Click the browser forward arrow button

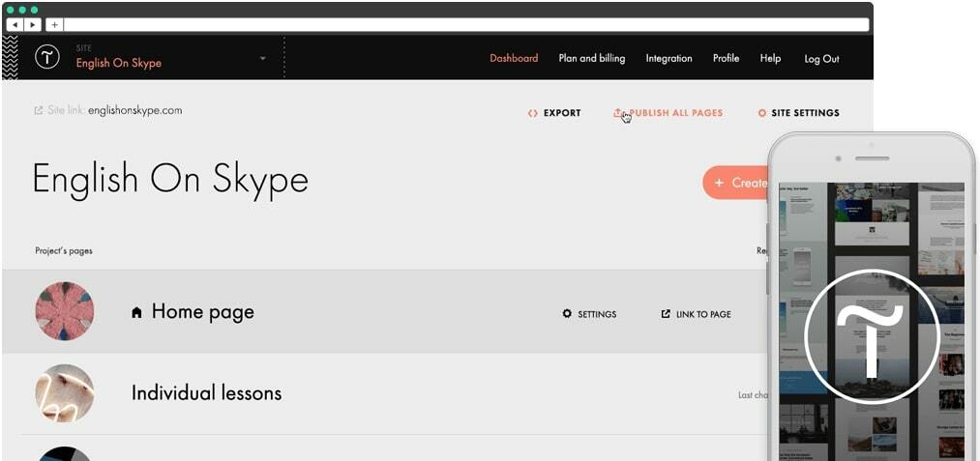pos(33,24)
